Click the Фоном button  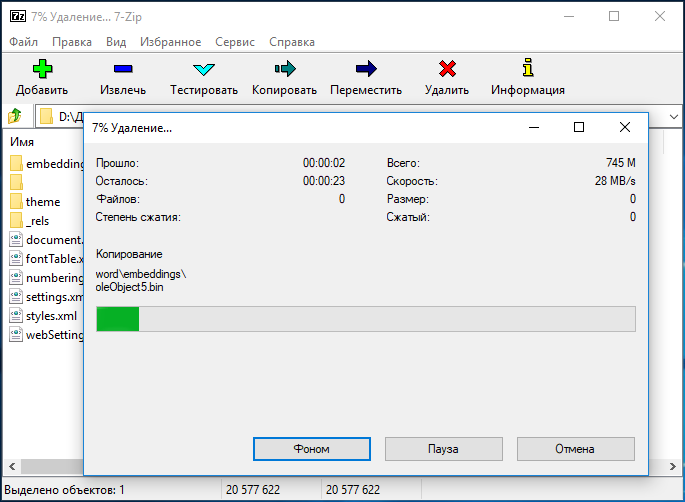point(312,449)
